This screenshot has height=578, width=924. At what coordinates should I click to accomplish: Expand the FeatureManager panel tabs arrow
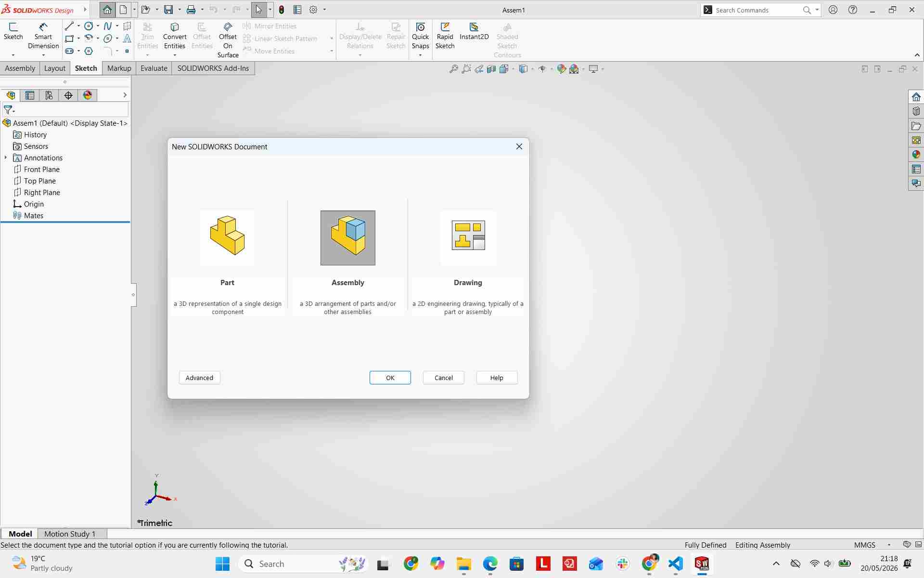point(125,95)
